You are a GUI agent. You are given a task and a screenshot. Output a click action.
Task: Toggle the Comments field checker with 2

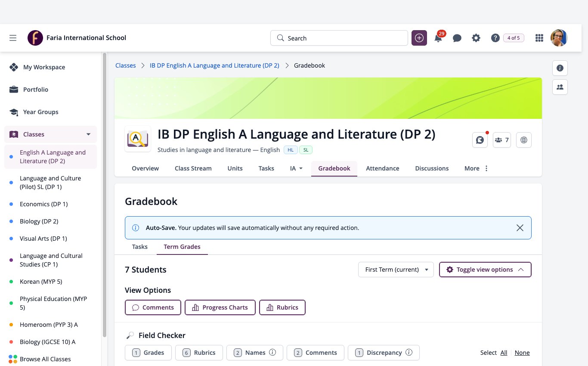click(316, 353)
